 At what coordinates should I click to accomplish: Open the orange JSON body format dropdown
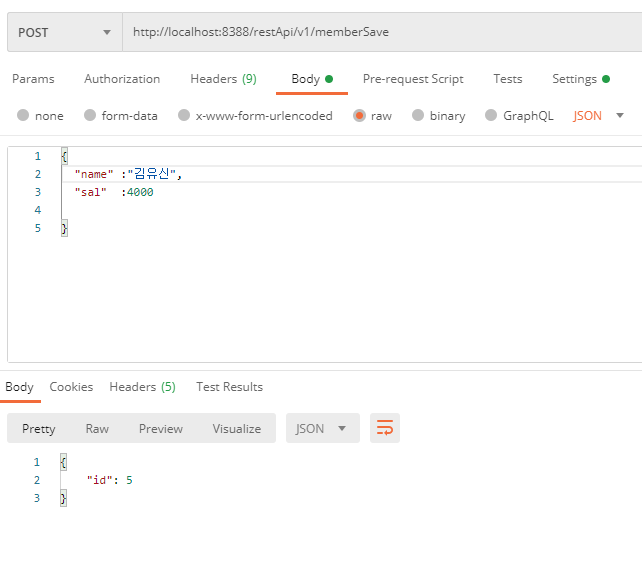tap(598, 115)
